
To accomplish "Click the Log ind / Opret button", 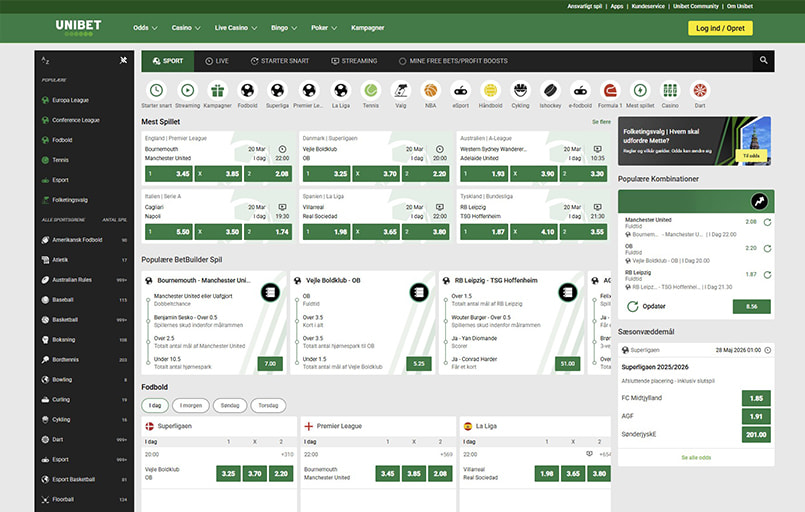I will 720,28.
